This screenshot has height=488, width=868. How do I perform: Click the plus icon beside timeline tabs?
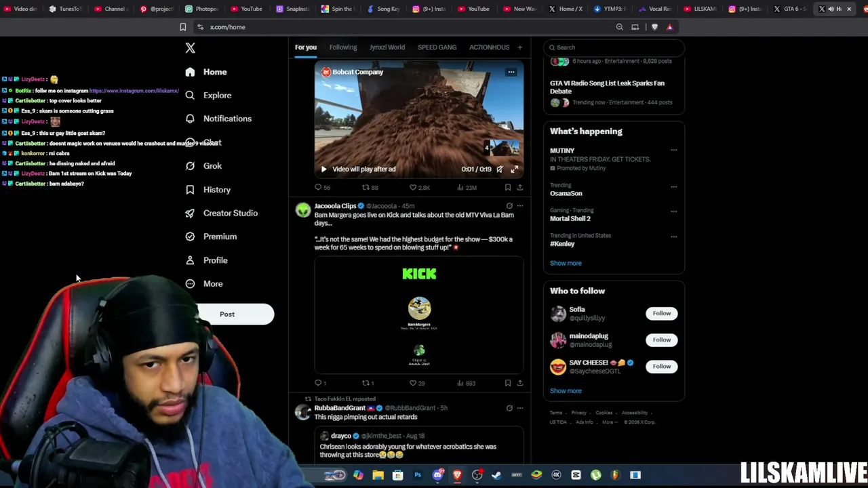520,47
